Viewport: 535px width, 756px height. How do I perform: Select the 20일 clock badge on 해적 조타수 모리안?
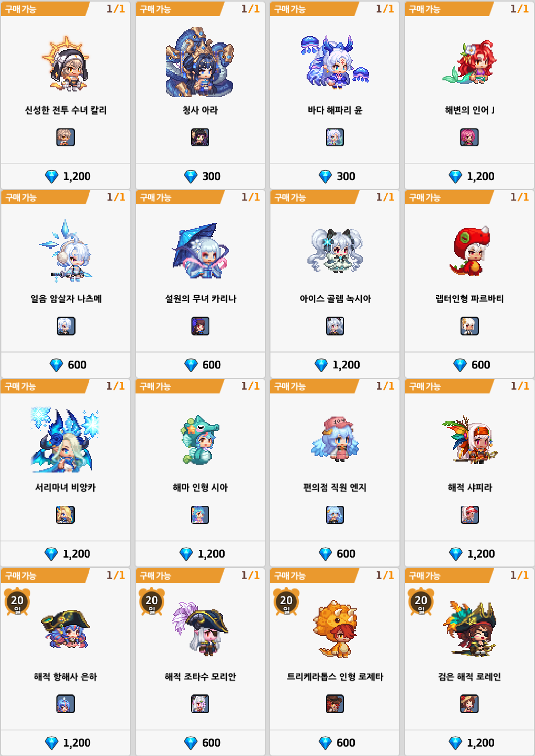pos(152,601)
